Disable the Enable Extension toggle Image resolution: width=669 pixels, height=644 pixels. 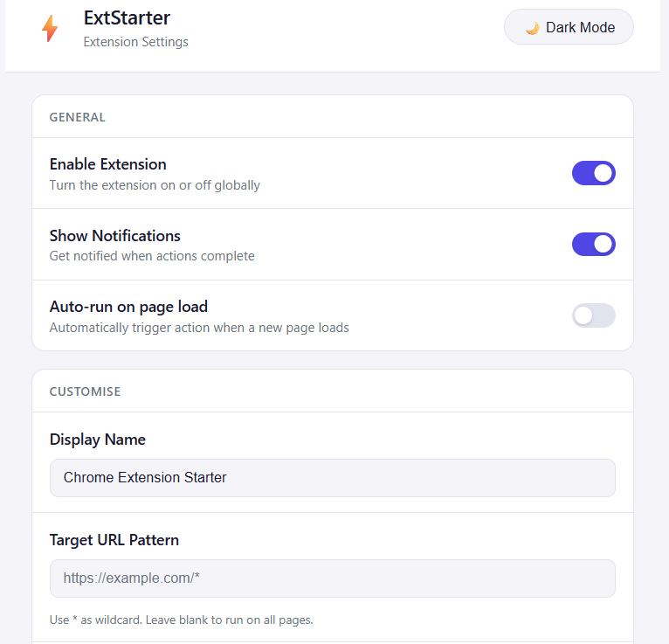(594, 173)
